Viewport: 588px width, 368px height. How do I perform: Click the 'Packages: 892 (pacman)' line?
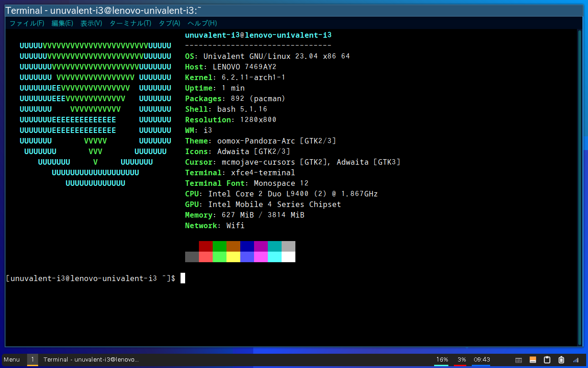(x=235, y=98)
